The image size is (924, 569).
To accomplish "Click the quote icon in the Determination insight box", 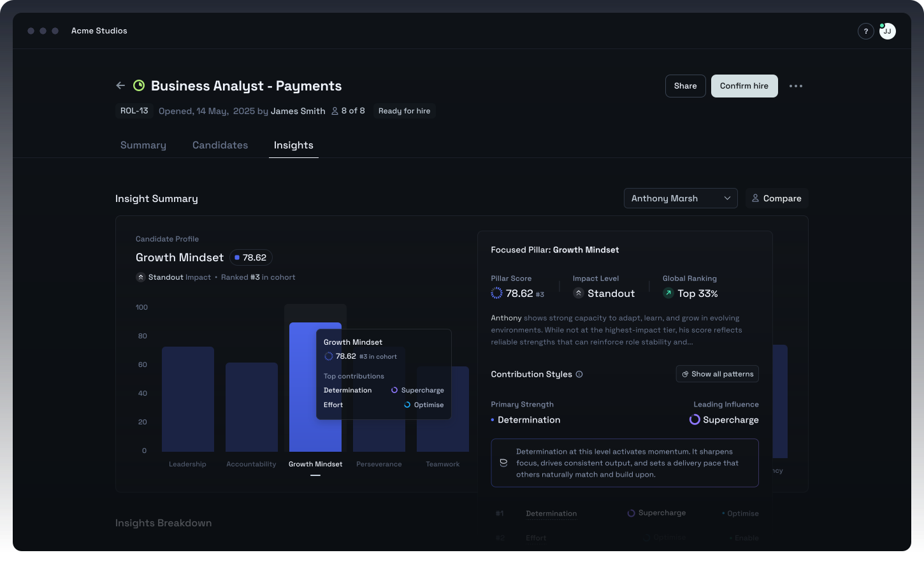I will (503, 462).
